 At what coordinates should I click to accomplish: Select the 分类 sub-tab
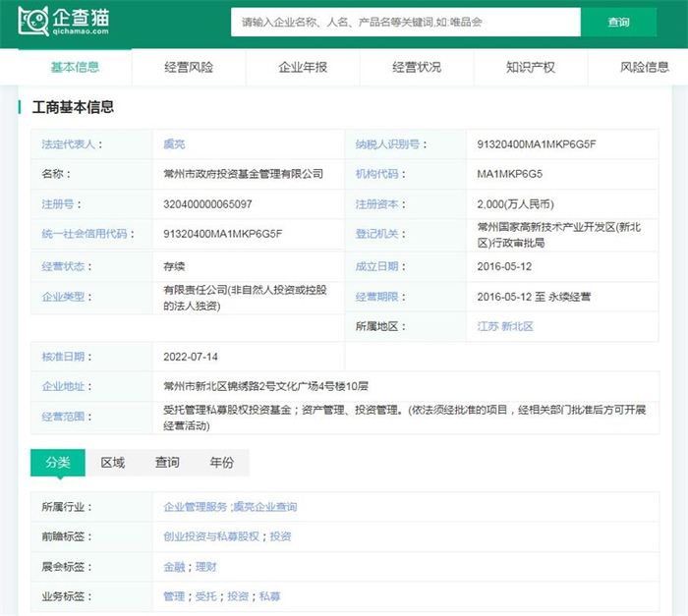(x=57, y=463)
